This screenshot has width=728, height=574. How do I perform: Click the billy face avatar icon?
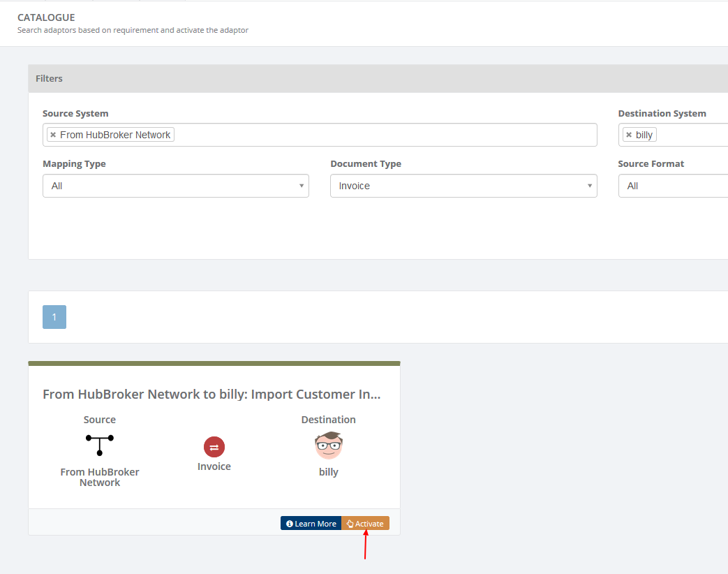[x=329, y=446]
